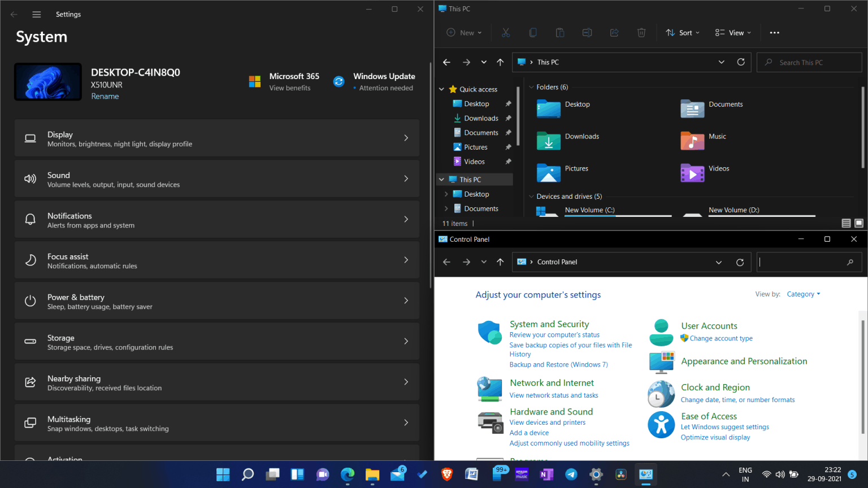
Task: Click the Delete trash icon in the toolbar
Action: point(641,32)
